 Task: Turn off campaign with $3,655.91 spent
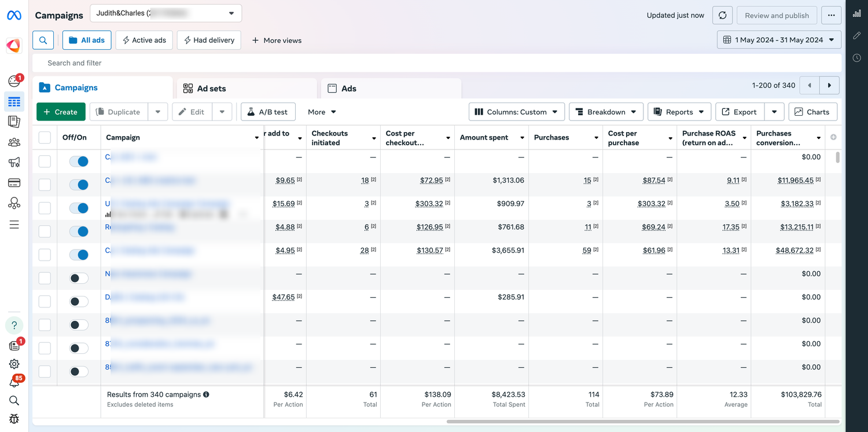pos(79,255)
